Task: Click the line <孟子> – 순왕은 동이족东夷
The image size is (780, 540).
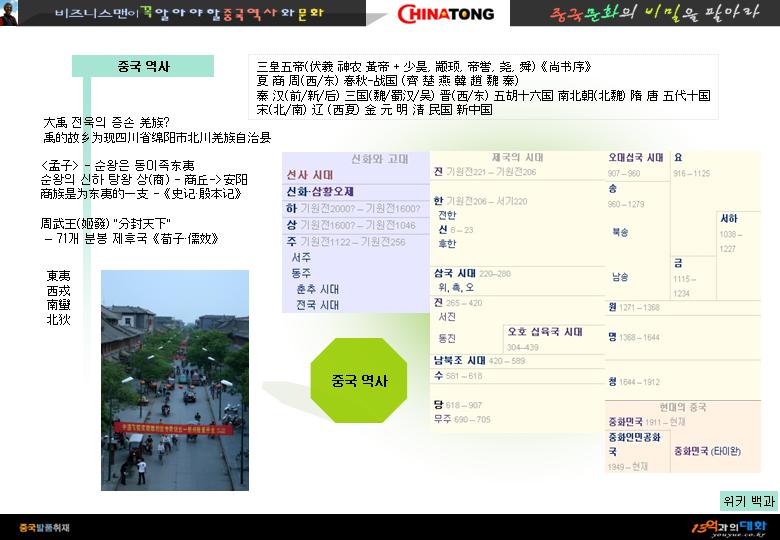Action: [117, 165]
